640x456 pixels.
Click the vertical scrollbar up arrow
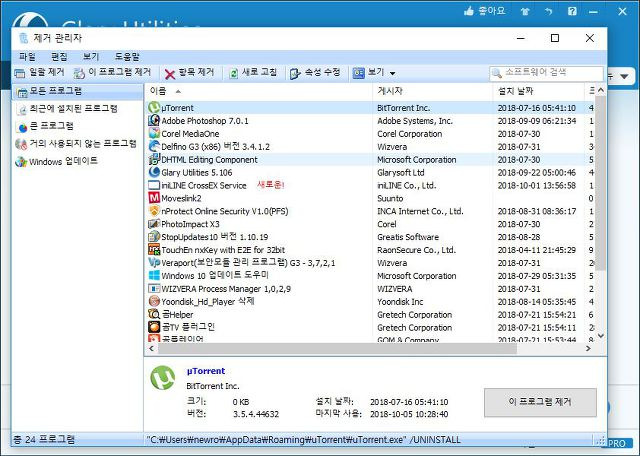click(601, 90)
